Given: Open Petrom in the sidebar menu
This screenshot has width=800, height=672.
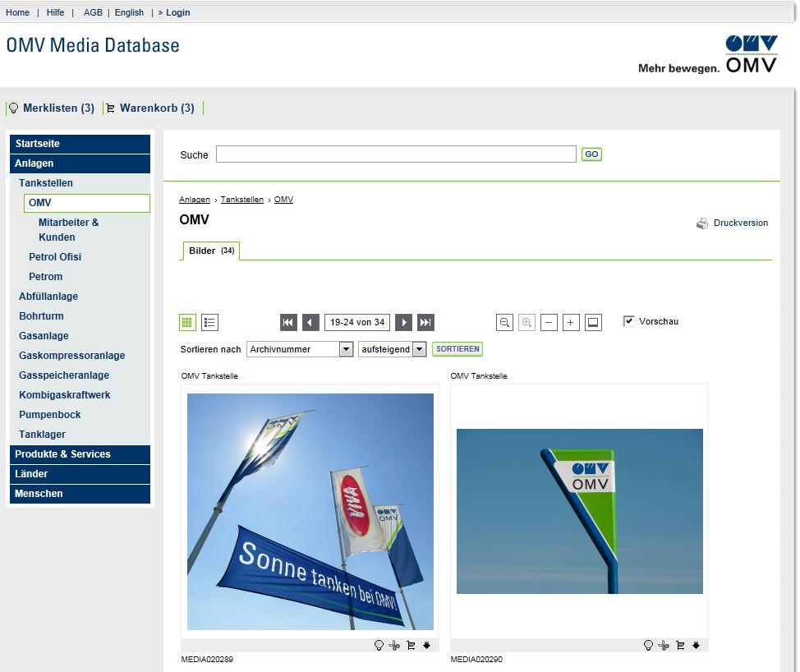Looking at the screenshot, I should coord(46,277).
